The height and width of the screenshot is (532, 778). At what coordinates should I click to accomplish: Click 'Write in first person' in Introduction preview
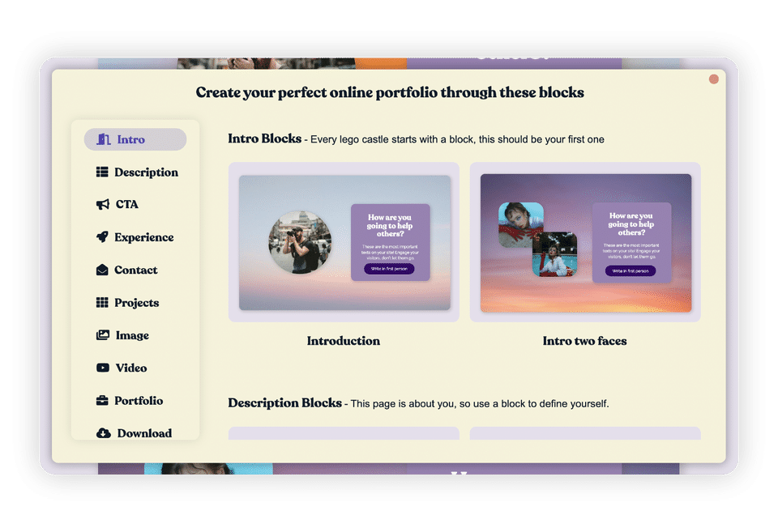click(389, 269)
